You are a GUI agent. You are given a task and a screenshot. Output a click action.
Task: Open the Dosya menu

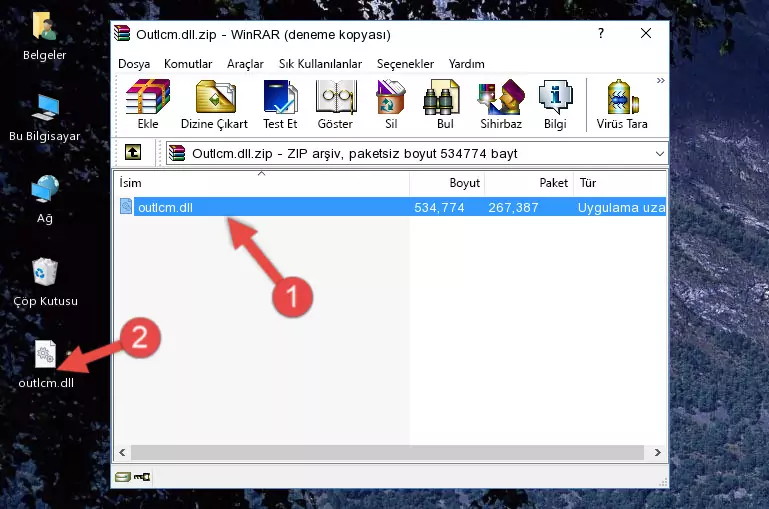click(134, 64)
